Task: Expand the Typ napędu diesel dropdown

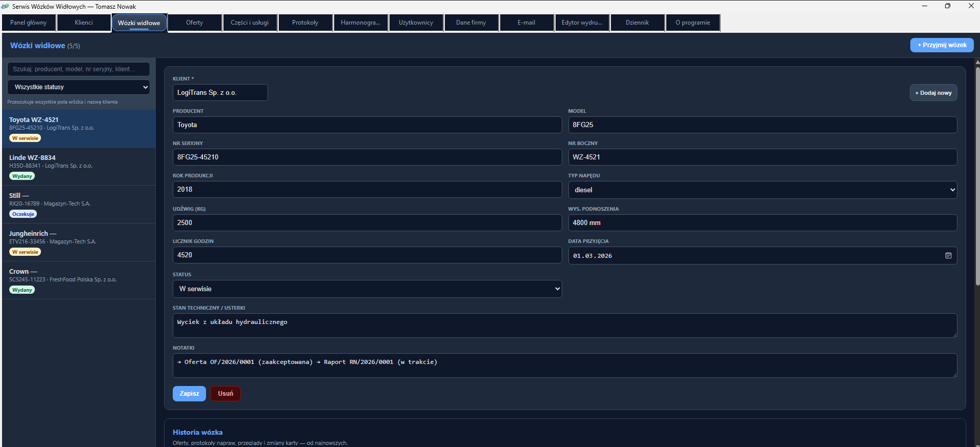Action: pyautogui.click(x=762, y=190)
